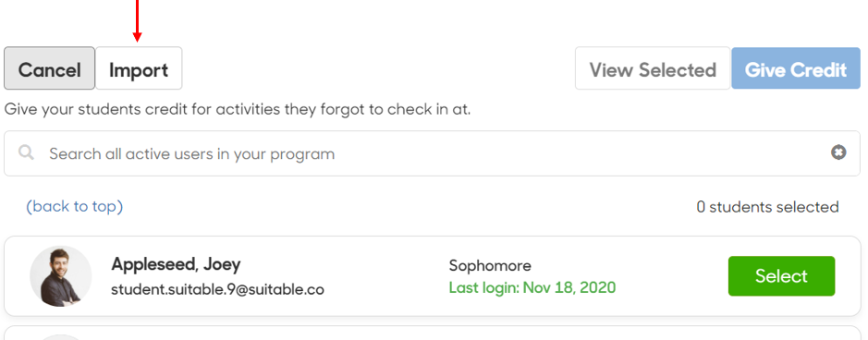Viewport: 868px width, 340px height.
Task: Click the student.suitable.9@suitable.co email address
Action: pos(217,289)
